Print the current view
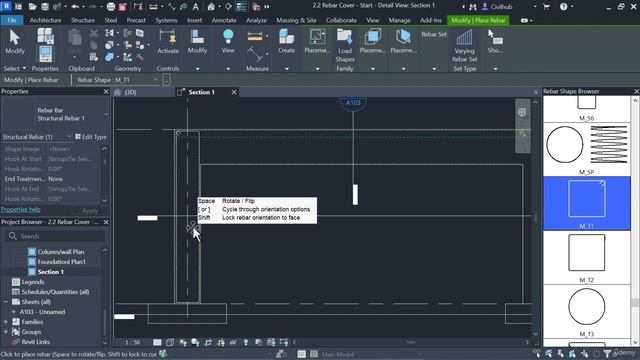Image resolution: width=640 pixels, height=360 pixels. pyautogui.click(x=111, y=7)
